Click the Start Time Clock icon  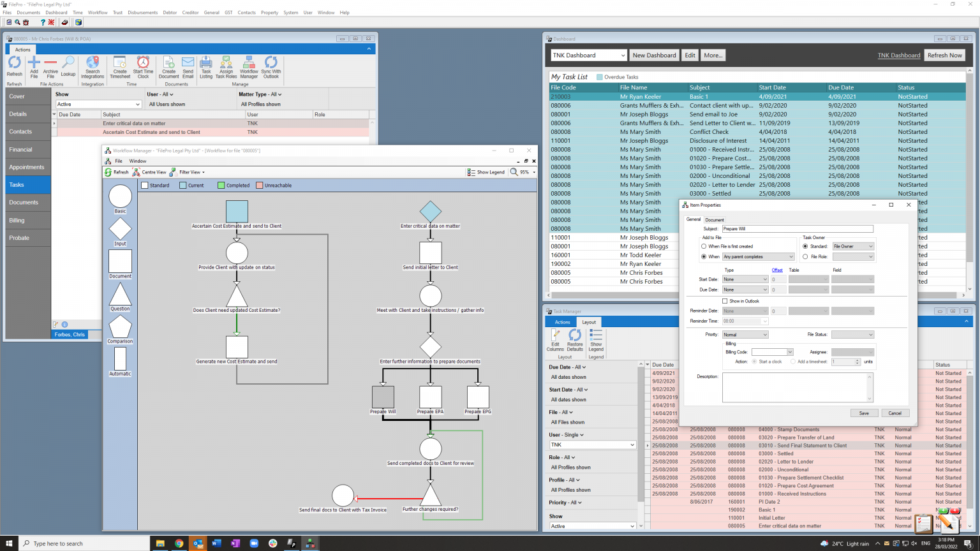(143, 67)
